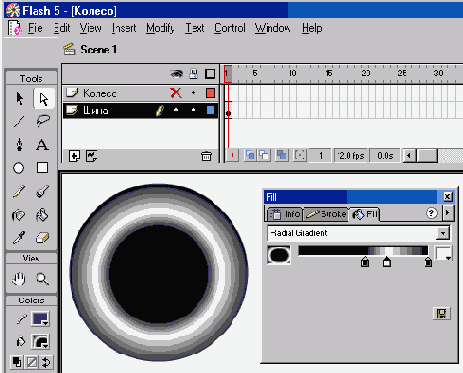Click the Scene 1 label
The height and width of the screenshot is (373, 463).
(98, 50)
